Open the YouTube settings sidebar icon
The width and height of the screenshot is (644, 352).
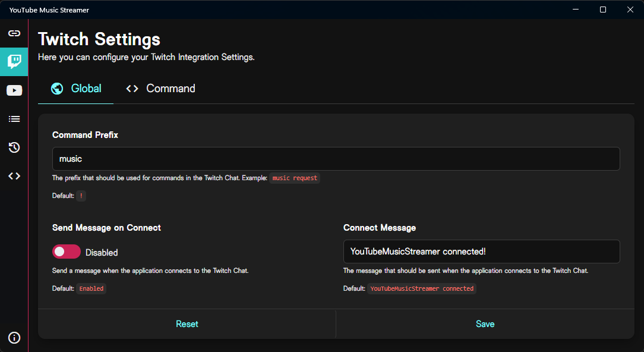click(x=14, y=90)
